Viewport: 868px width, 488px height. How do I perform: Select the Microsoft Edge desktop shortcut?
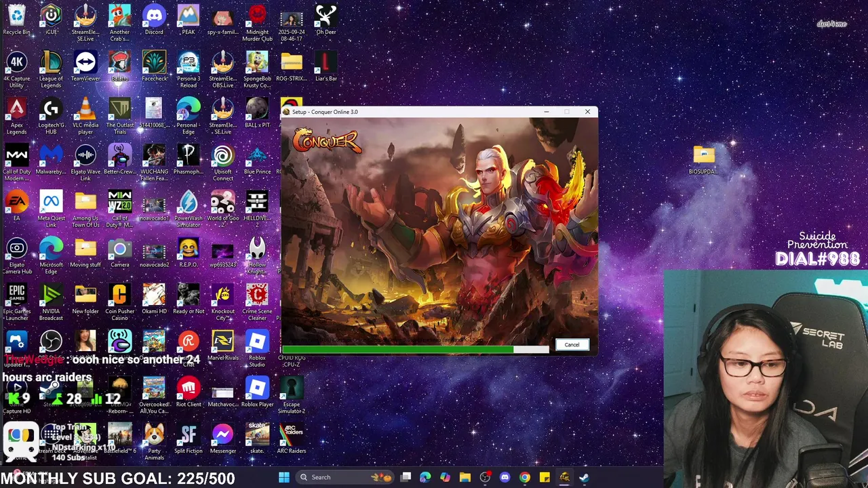point(51,256)
